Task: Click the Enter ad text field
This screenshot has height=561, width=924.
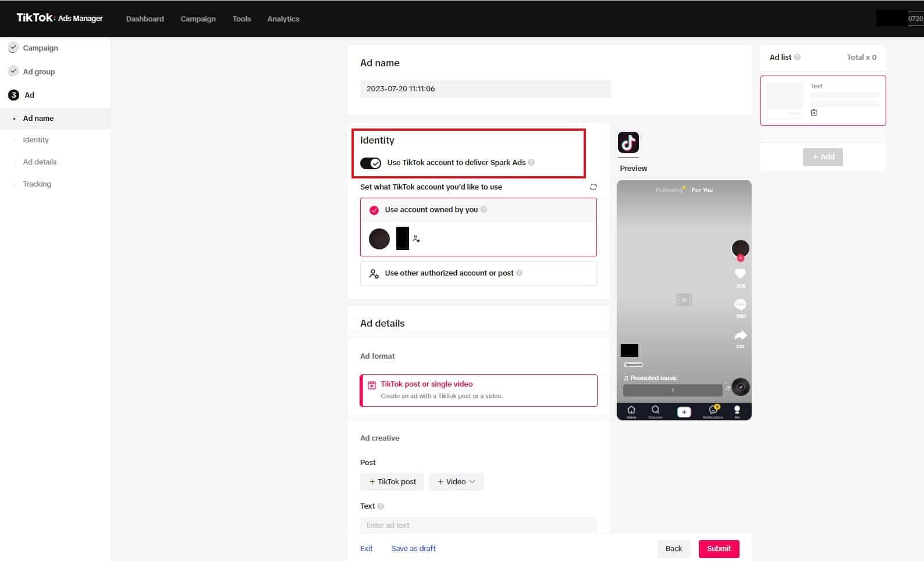Action: coord(478,525)
